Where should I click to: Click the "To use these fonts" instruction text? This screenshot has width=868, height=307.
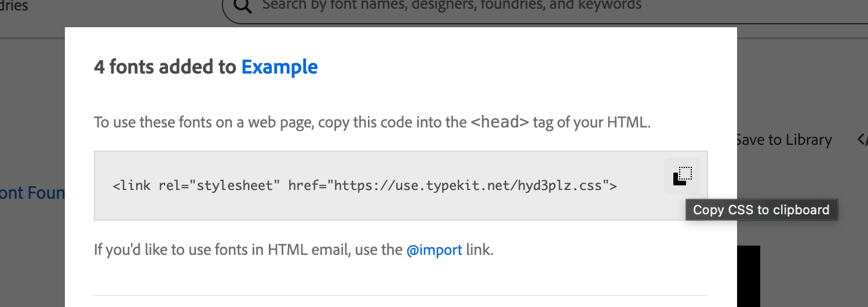pyautogui.click(x=278, y=123)
